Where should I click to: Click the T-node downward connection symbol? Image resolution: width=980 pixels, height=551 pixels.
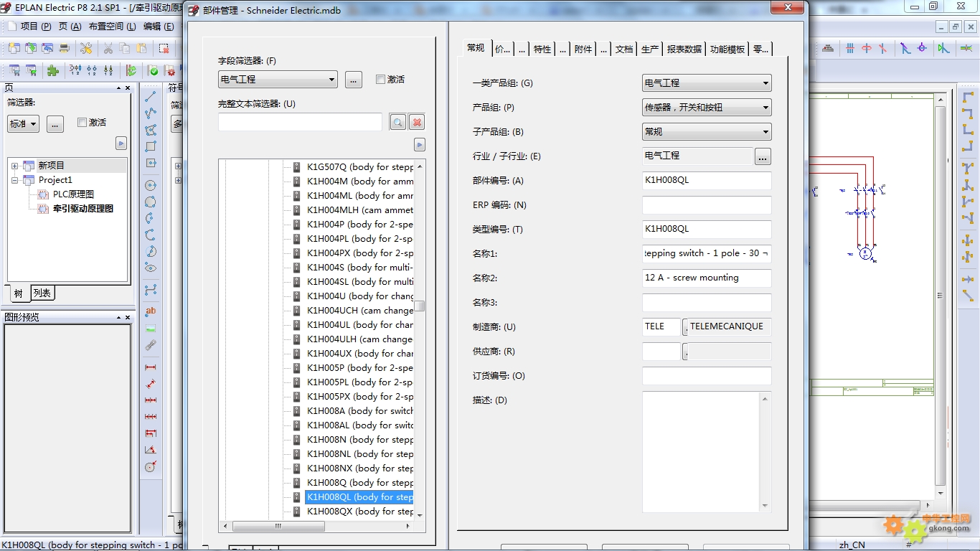(968, 169)
